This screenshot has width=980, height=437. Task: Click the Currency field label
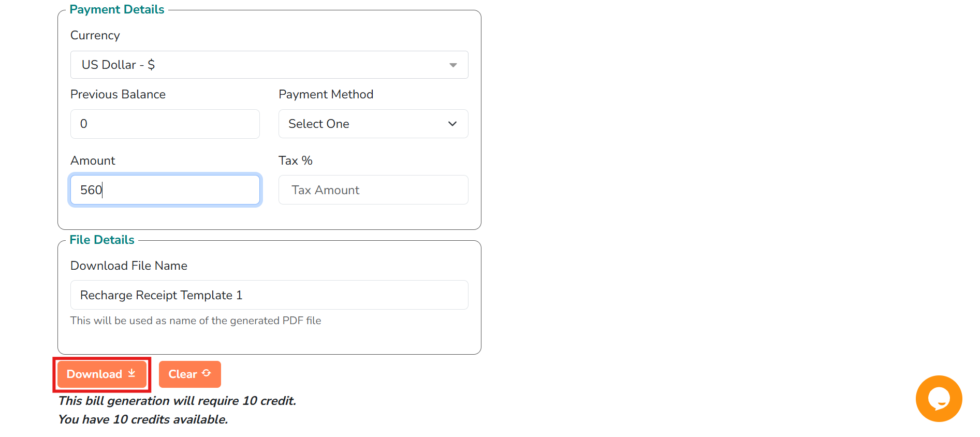95,35
